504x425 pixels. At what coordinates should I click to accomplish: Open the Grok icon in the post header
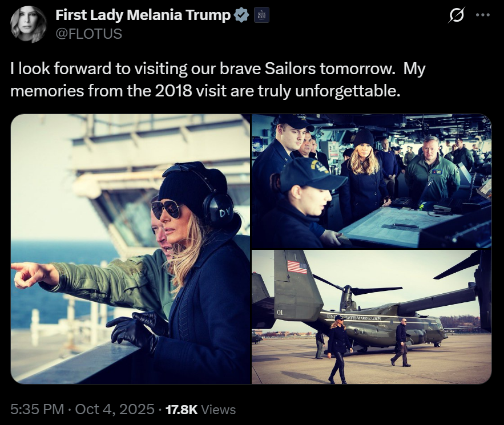(456, 16)
